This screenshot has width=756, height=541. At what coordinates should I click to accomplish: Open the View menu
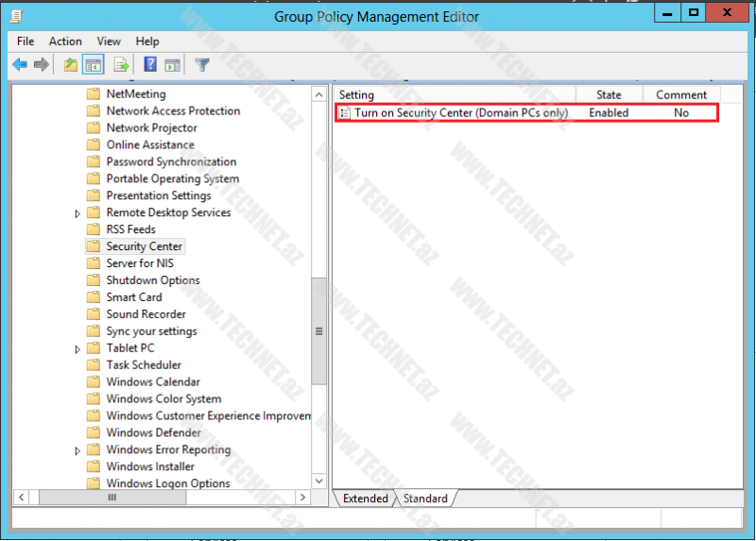tap(109, 42)
